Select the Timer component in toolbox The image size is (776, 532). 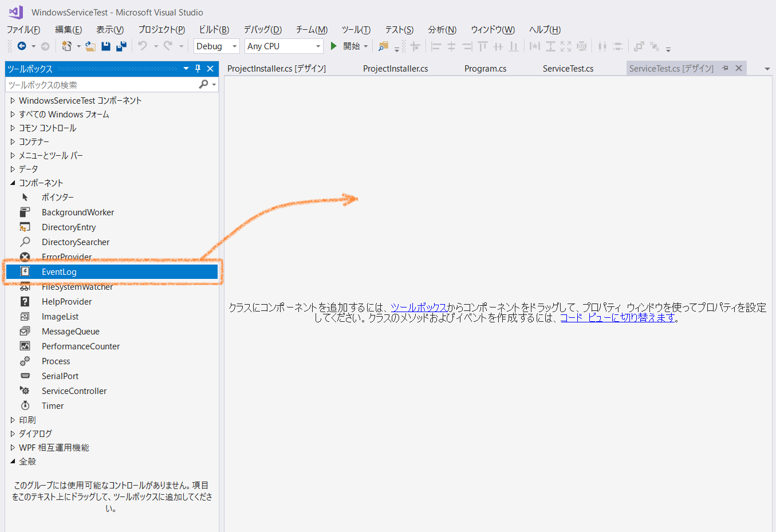[53, 406]
